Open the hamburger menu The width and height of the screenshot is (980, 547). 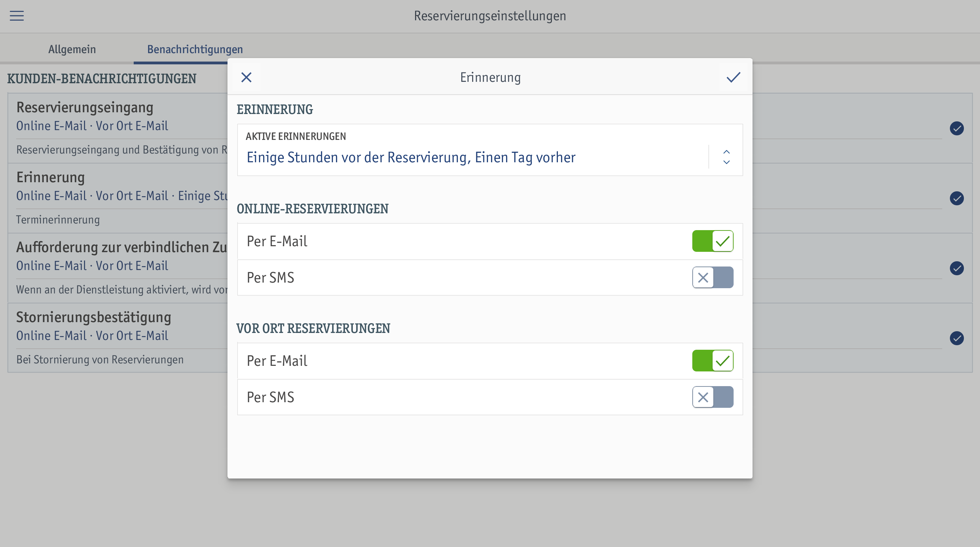17,16
